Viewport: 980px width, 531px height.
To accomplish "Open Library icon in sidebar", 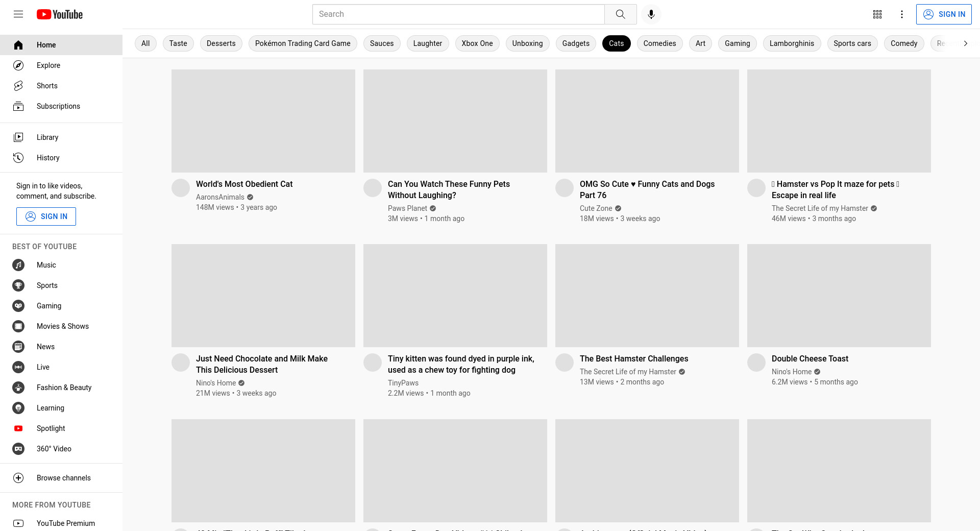I will [x=18, y=137].
